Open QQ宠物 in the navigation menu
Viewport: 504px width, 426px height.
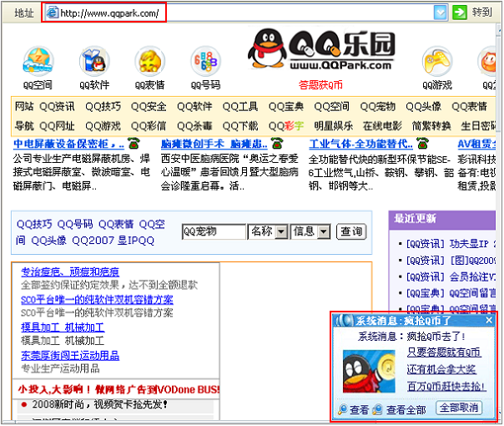378,107
